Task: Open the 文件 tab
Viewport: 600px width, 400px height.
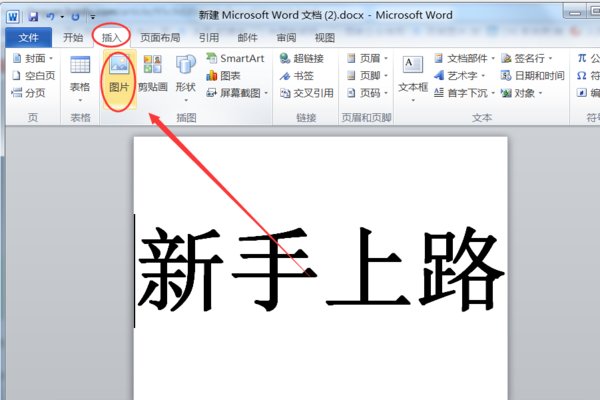Action: (x=29, y=38)
